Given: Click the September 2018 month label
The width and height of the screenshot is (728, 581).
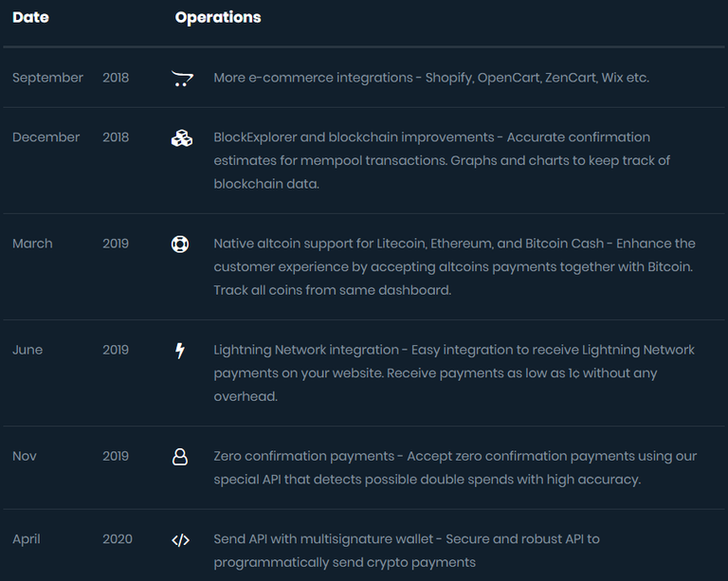Looking at the screenshot, I should coord(47,78).
